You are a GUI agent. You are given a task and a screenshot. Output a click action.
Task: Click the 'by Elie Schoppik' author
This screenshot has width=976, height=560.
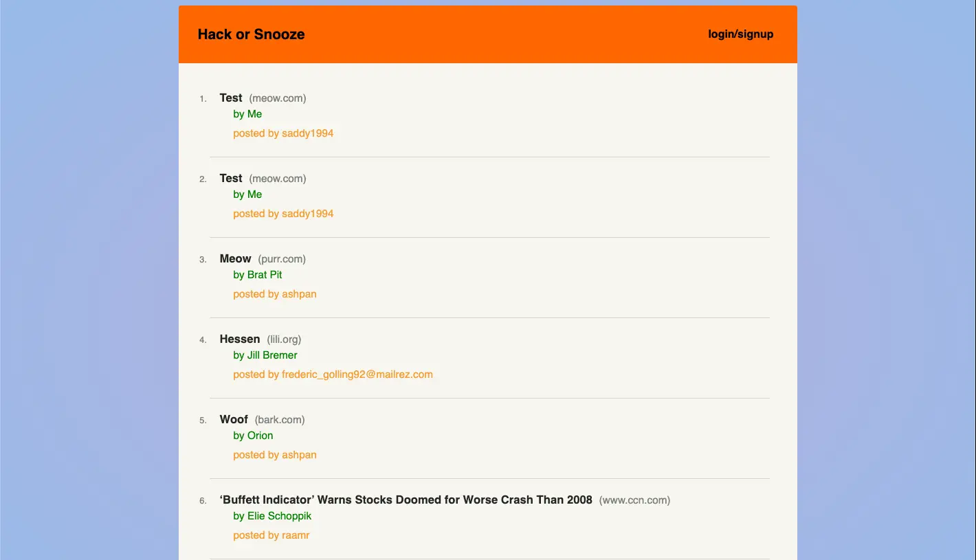pyautogui.click(x=272, y=516)
